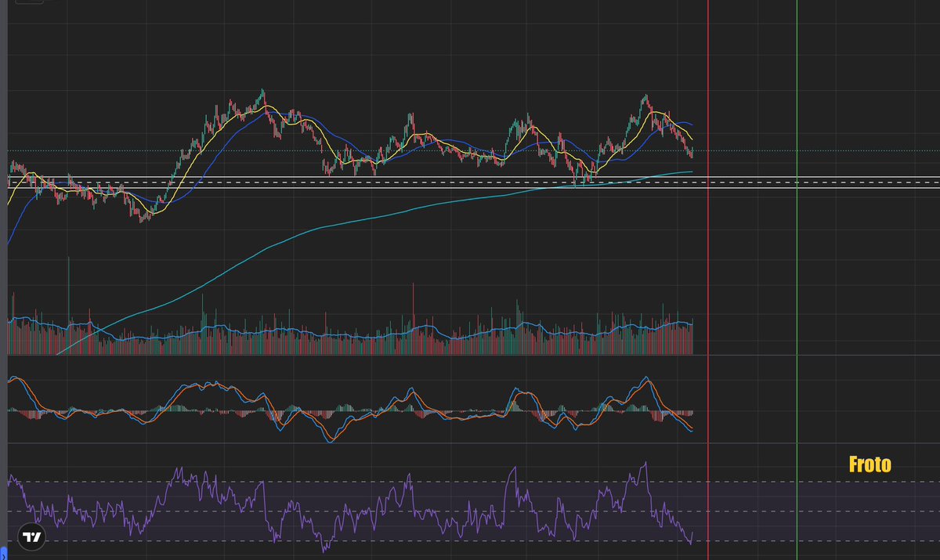Select the green vertical line drawing
The image size is (940, 560).
pyautogui.click(x=797, y=280)
